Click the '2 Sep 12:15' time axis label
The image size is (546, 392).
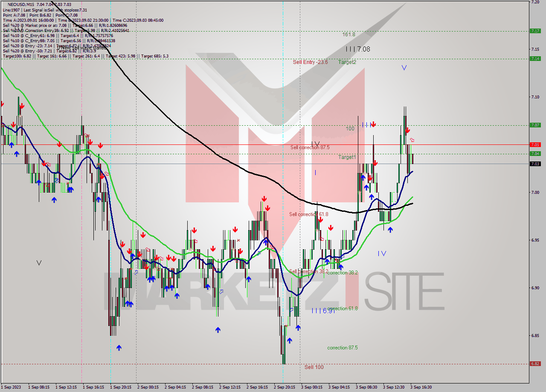click(x=229, y=387)
